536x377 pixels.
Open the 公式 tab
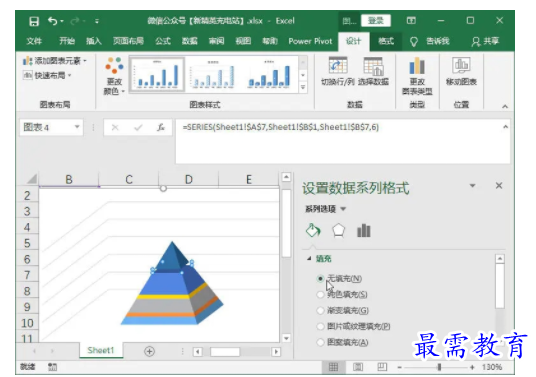tap(163, 41)
